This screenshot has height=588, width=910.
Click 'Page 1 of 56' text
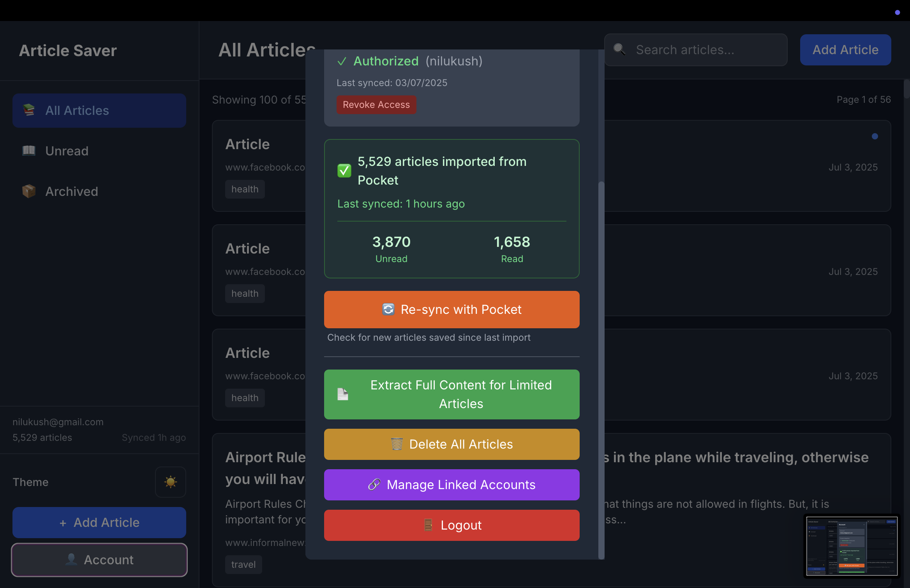click(864, 100)
